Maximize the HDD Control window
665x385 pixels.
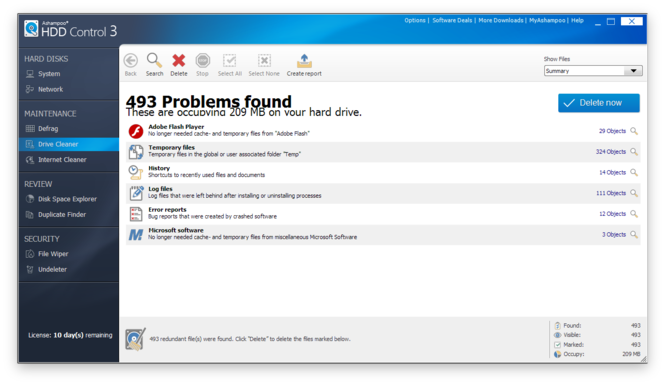click(611, 22)
